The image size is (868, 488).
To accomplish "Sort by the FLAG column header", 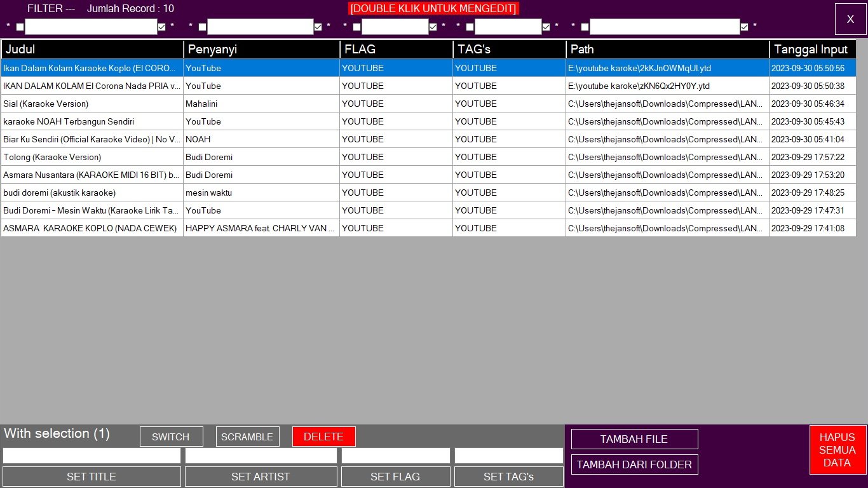I will point(397,49).
